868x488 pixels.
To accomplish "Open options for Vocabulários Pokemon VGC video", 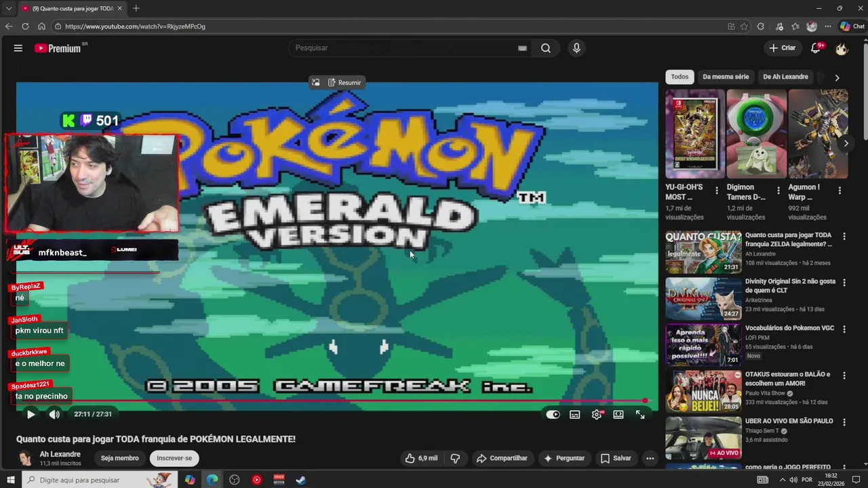I will pos(844,329).
